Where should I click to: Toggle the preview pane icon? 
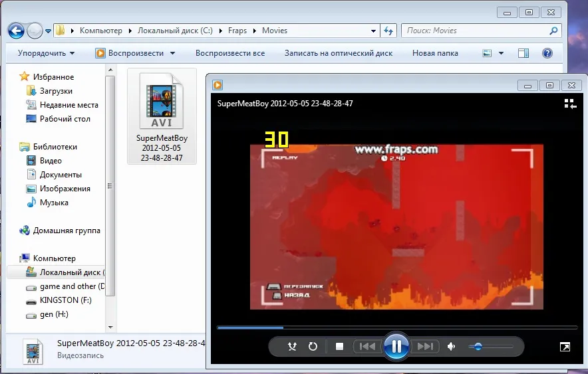click(523, 53)
